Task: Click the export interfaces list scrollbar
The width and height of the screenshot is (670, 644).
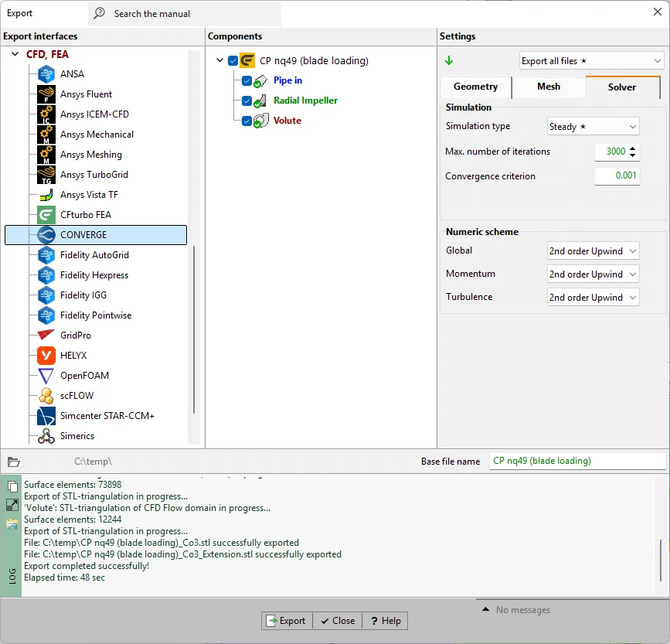Action: click(x=194, y=329)
